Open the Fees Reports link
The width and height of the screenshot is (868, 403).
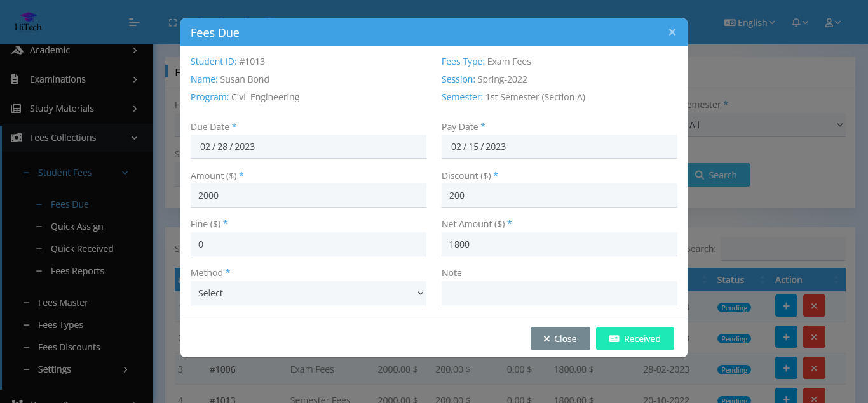click(78, 270)
